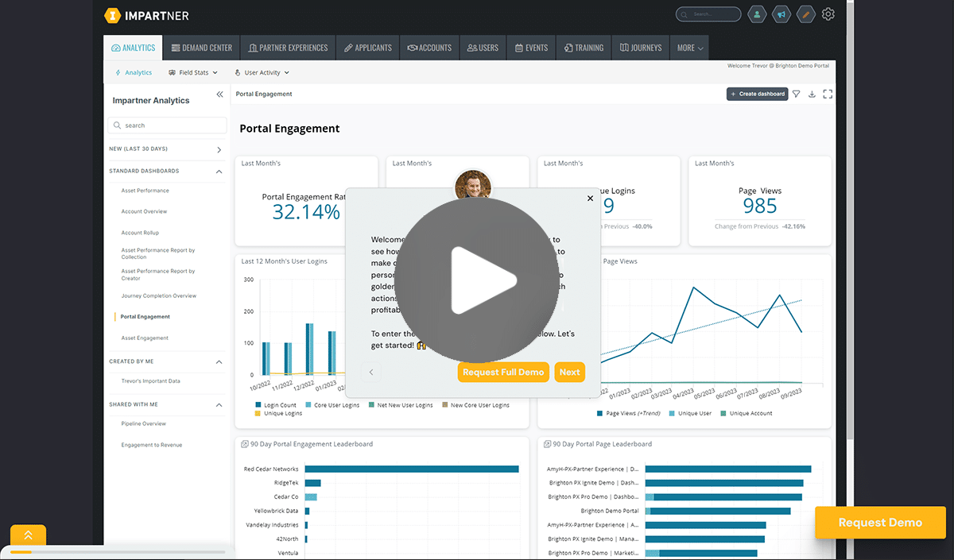Toggle the Unique User legend entry

tap(690, 413)
